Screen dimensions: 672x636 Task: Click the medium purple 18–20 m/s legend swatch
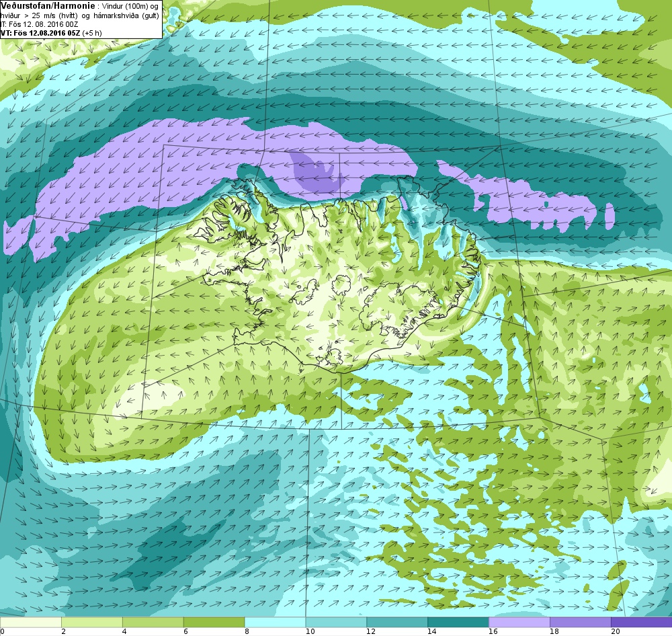point(581,621)
